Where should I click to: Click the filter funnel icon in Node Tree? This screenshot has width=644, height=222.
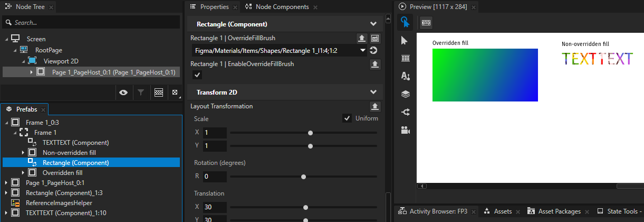pos(141,92)
